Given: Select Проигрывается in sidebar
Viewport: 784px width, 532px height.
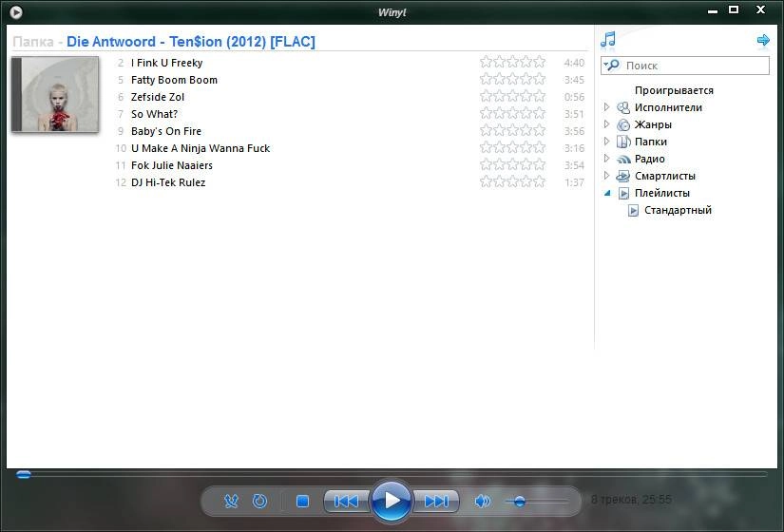Looking at the screenshot, I should tap(674, 90).
